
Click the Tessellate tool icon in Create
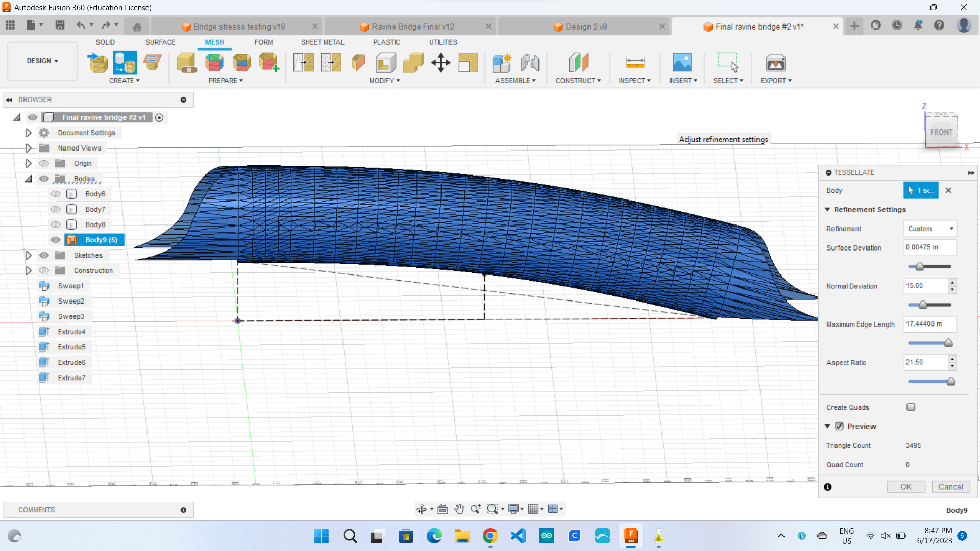coord(125,63)
